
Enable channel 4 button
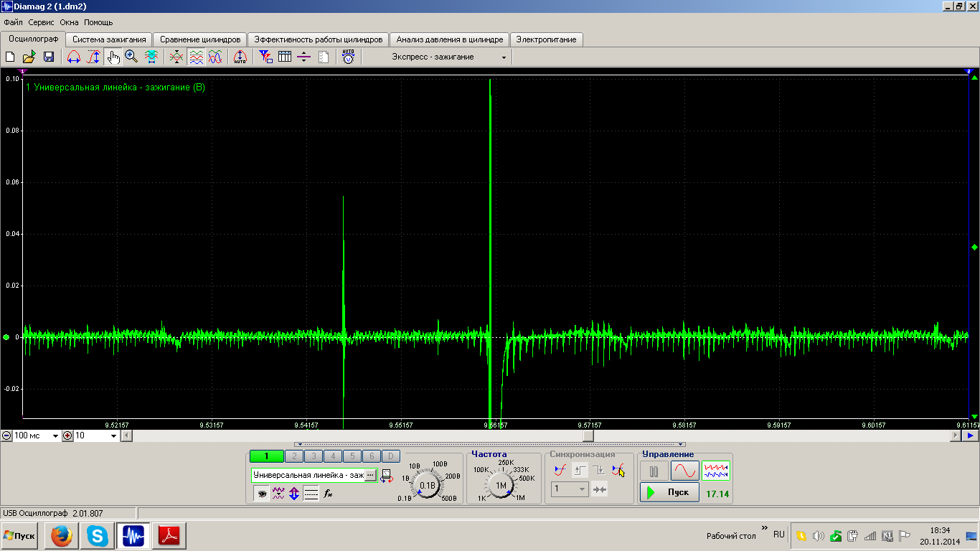(333, 456)
